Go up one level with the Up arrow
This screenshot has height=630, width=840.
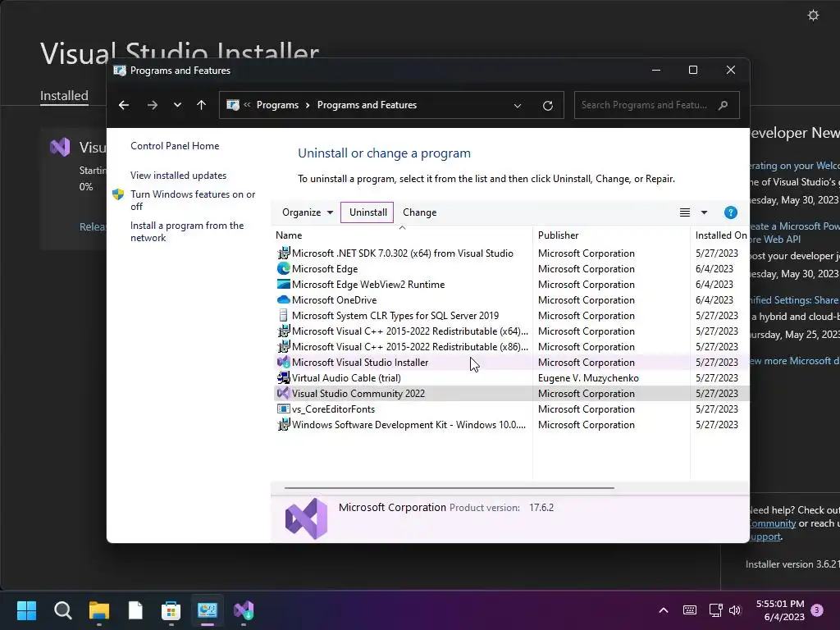pos(202,105)
